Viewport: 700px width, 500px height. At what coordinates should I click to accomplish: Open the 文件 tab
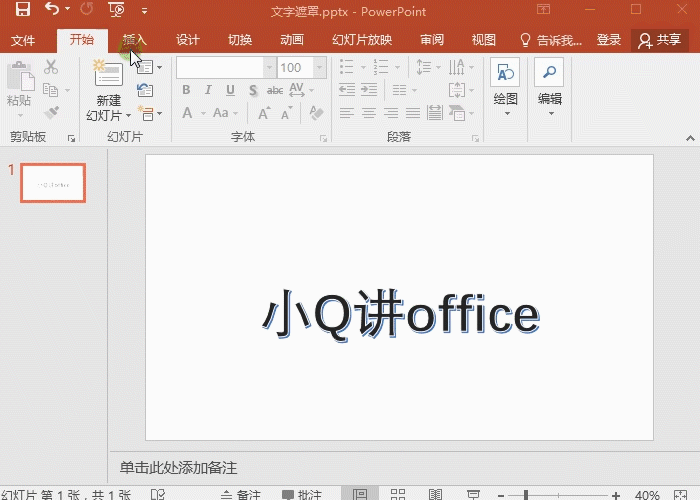pos(22,41)
